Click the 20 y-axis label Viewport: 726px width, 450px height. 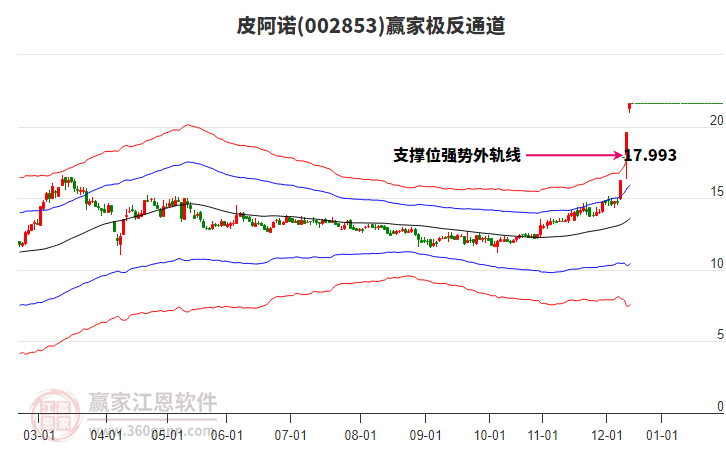point(716,120)
